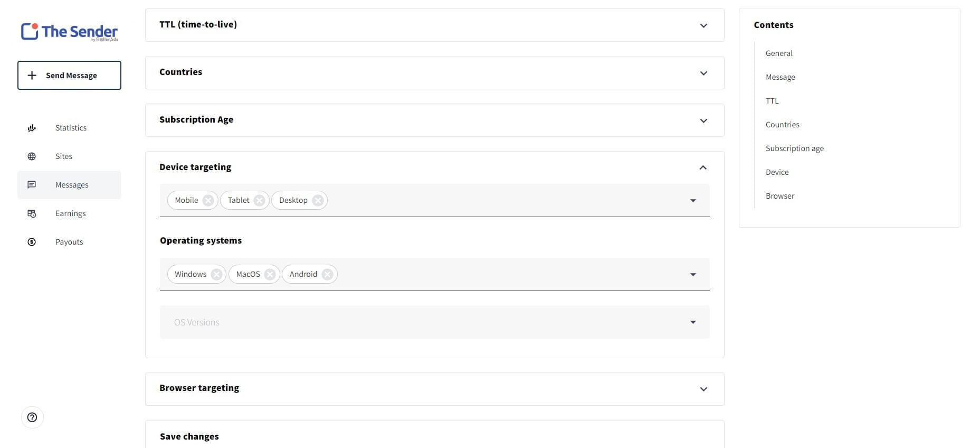Remove the Tablet device chip
Viewport: 980px width, 448px height.
(x=259, y=200)
